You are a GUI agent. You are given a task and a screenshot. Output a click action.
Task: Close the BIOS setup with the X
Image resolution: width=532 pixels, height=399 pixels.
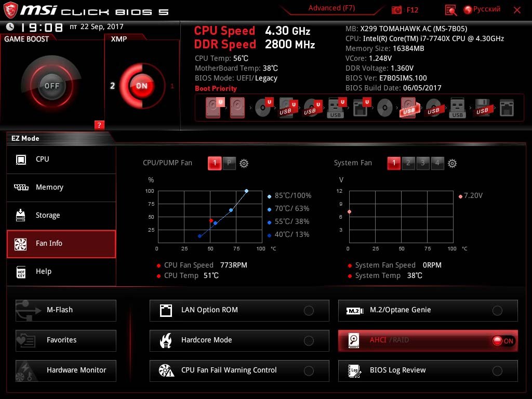pos(517,10)
